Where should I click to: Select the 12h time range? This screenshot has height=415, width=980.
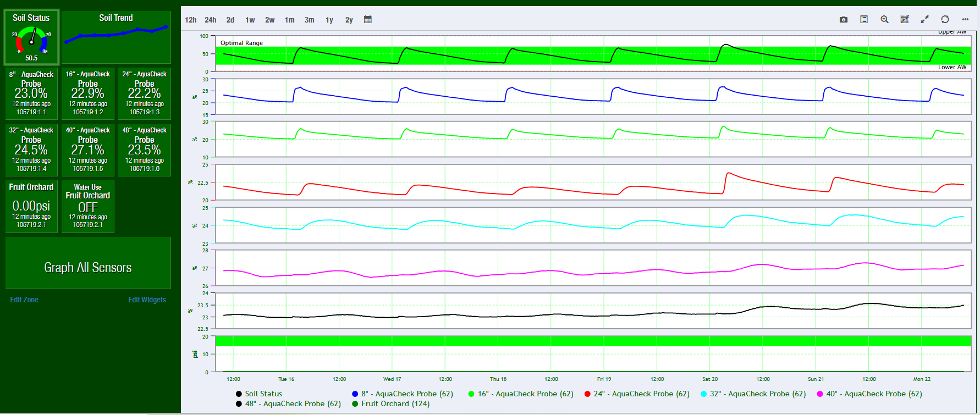[191, 20]
